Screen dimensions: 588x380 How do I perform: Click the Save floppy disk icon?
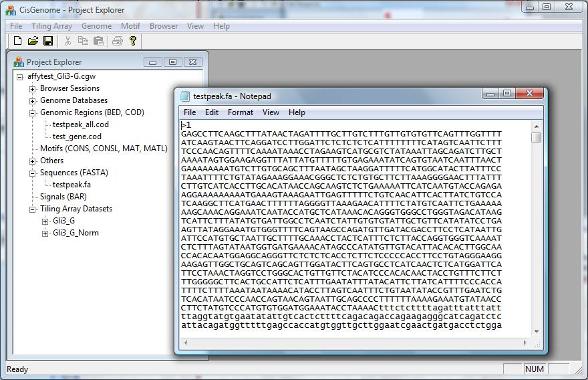tap(48, 41)
